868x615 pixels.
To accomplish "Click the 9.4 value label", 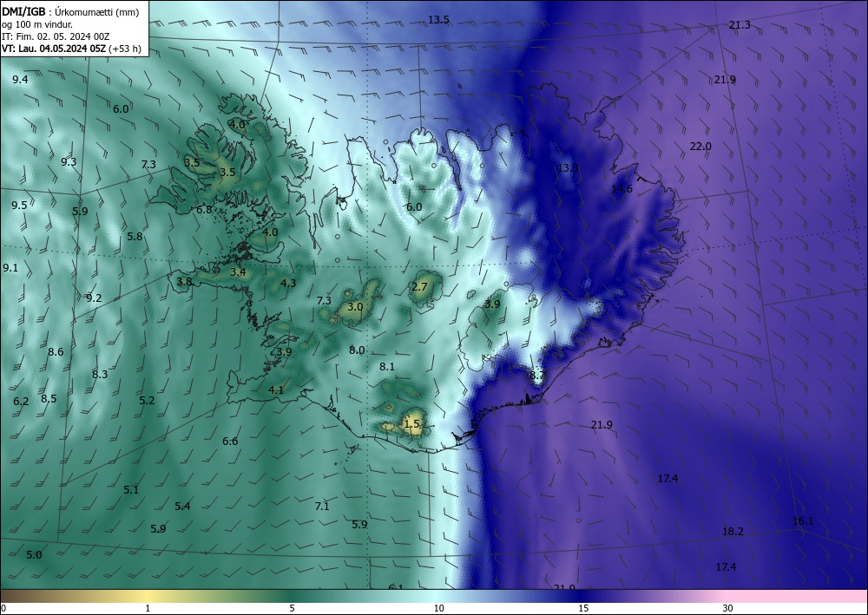I will (21, 80).
